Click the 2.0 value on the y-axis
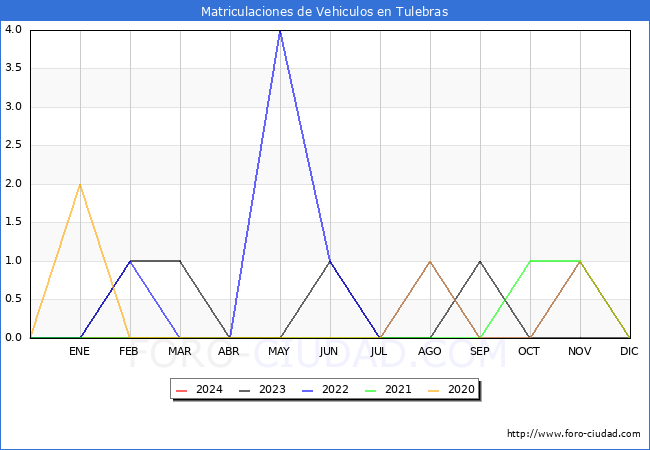This screenshot has height=450, width=650. (x=13, y=184)
